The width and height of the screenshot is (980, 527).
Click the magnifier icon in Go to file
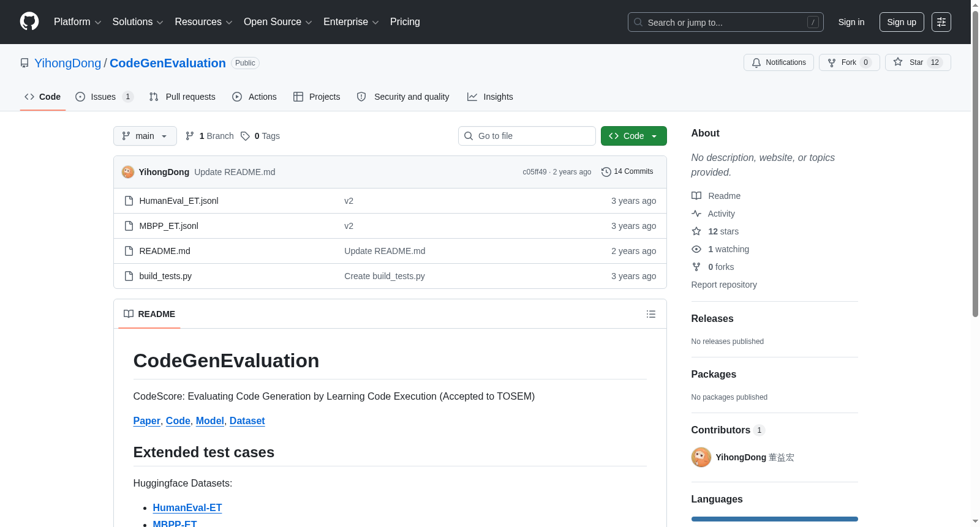(x=469, y=136)
